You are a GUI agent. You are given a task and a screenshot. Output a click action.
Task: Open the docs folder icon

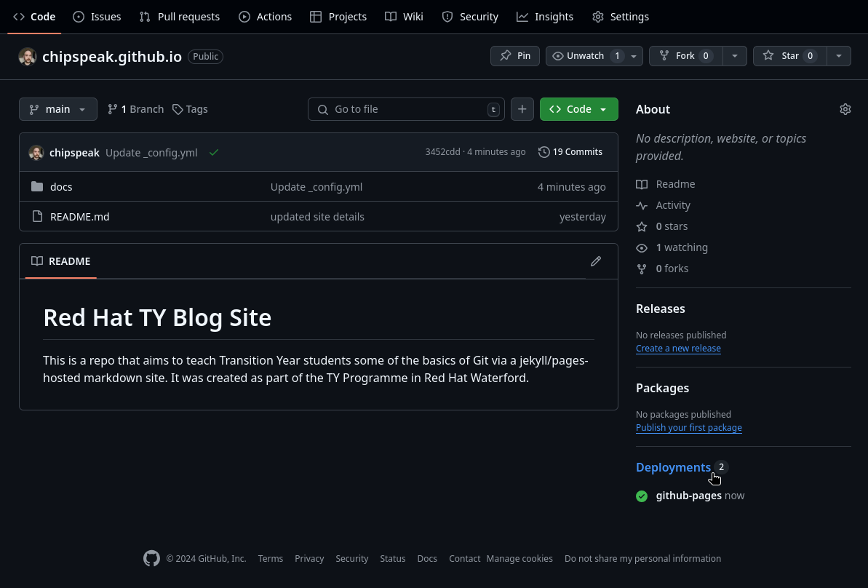pos(37,186)
